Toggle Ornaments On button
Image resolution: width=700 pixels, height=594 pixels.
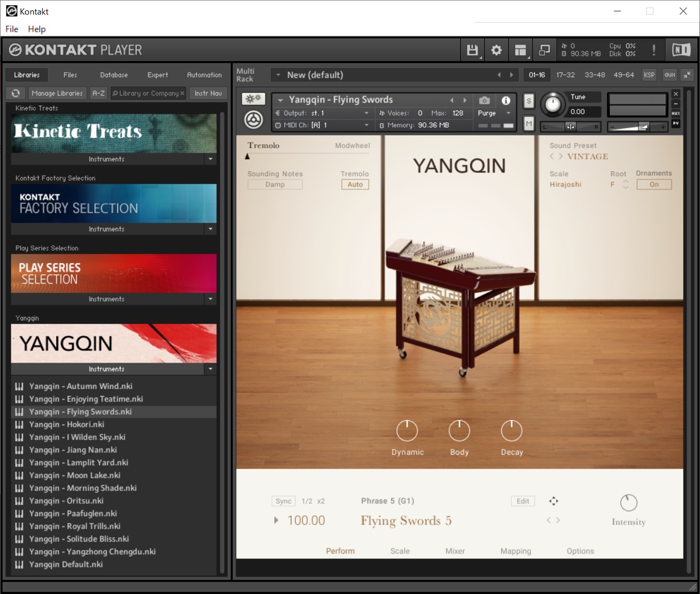tap(654, 185)
